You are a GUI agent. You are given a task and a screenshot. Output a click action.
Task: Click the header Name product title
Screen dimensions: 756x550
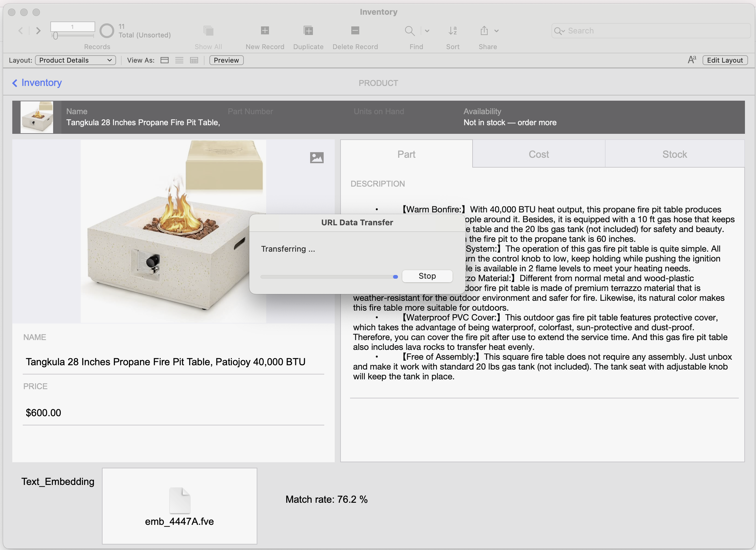(143, 122)
